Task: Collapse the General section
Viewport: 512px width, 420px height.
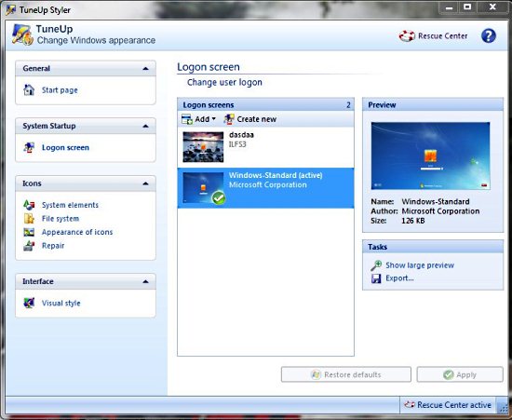Action: (145, 69)
